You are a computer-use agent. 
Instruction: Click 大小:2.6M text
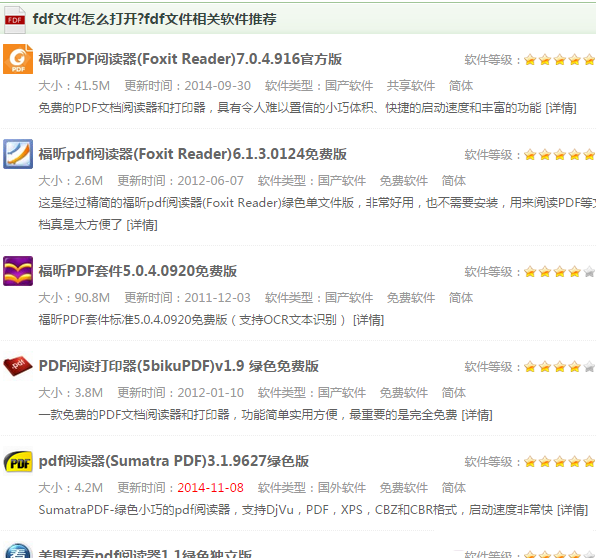click(x=71, y=181)
